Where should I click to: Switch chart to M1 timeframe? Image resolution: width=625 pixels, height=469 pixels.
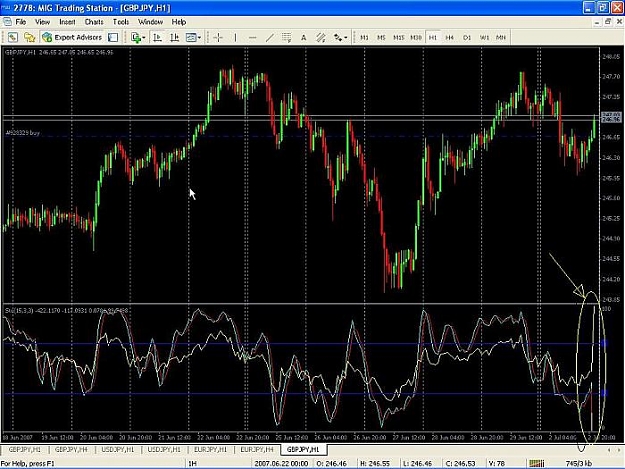pos(364,37)
